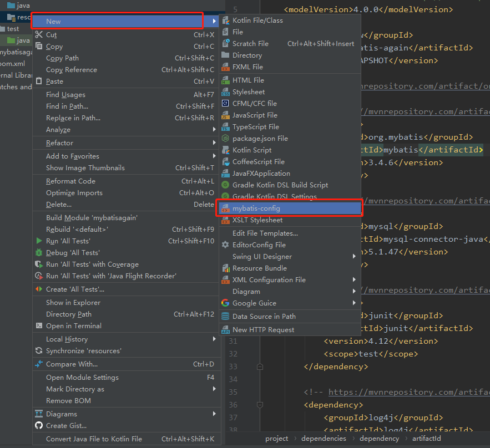490x448 pixels.
Task: Select the pom.xml file in project tree
Action: click(13, 64)
